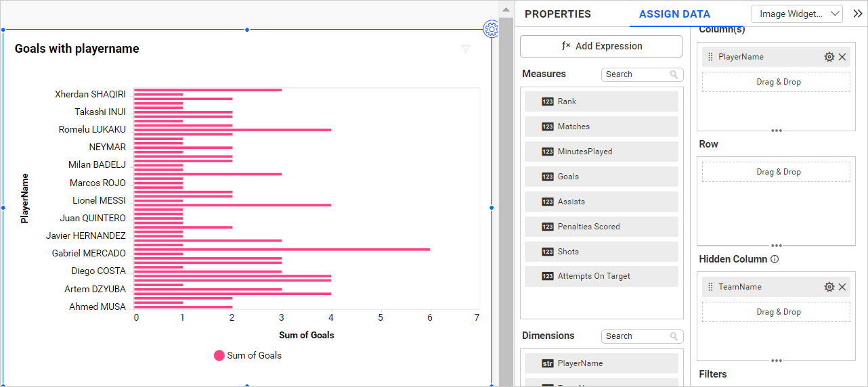Screen dimensions: 868x387
Task: Click the Dimensions search input field
Action: [x=635, y=336]
